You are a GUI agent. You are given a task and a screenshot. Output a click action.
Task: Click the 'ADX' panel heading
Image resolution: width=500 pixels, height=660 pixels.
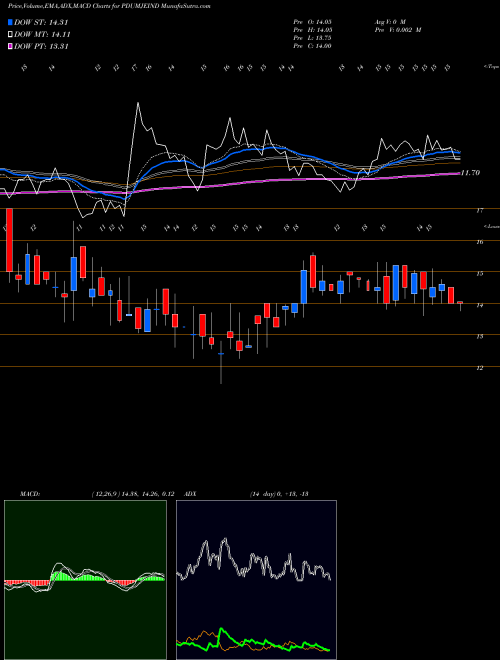click(191, 494)
